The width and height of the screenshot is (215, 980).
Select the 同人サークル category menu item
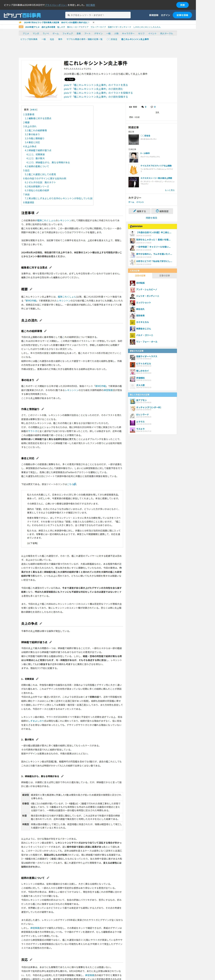click(x=166, y=33)
